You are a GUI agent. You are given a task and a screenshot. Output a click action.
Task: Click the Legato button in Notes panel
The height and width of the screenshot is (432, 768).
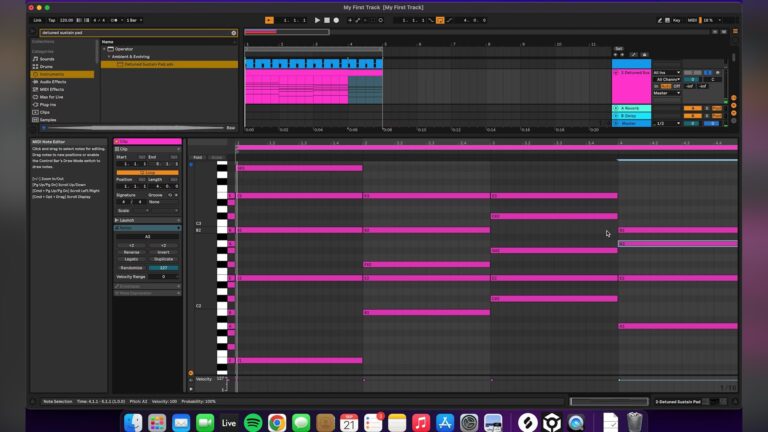point(131,259)
